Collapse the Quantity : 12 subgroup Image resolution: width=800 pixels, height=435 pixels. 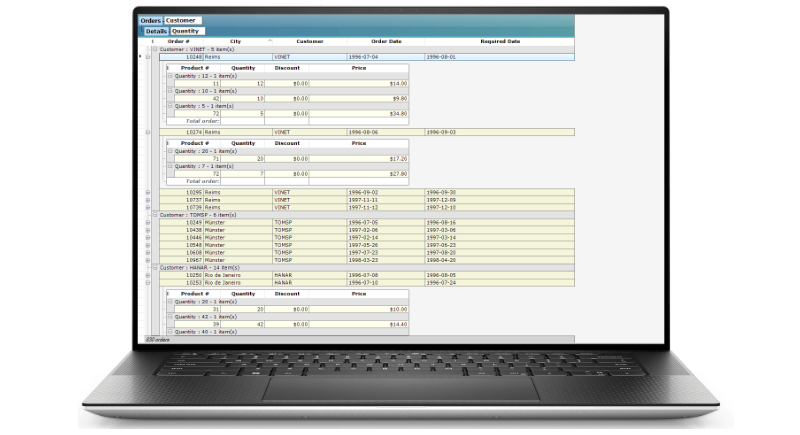[x=170, y=76]
